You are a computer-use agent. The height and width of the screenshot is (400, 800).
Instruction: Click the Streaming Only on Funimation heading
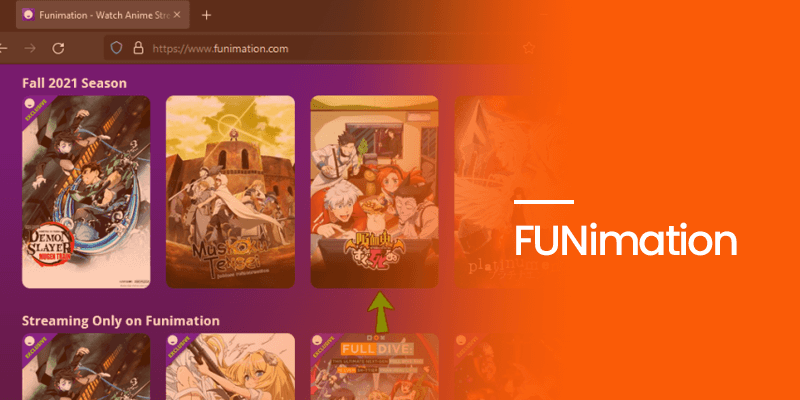[121, 321]
